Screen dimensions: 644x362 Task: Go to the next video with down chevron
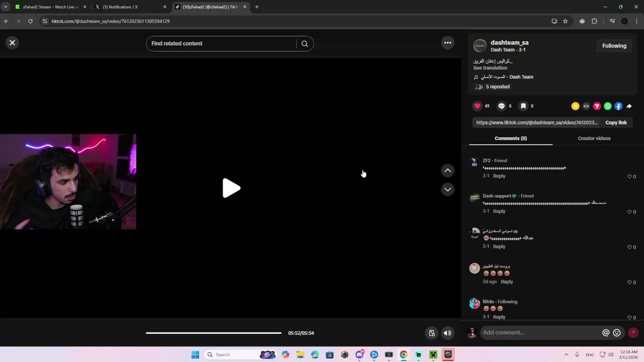(447, 190)
